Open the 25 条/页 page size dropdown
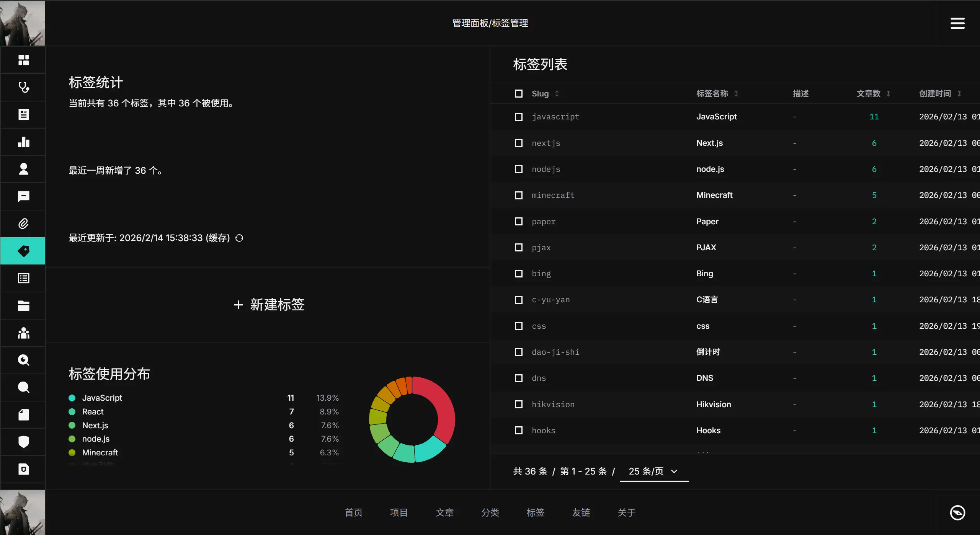The image size is (980, 535). 653,471
